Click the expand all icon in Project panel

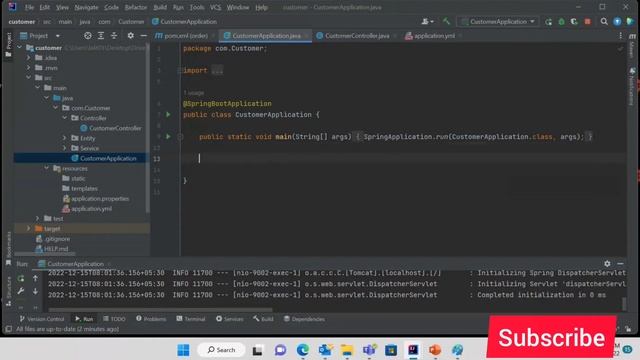tap(101, 36)
